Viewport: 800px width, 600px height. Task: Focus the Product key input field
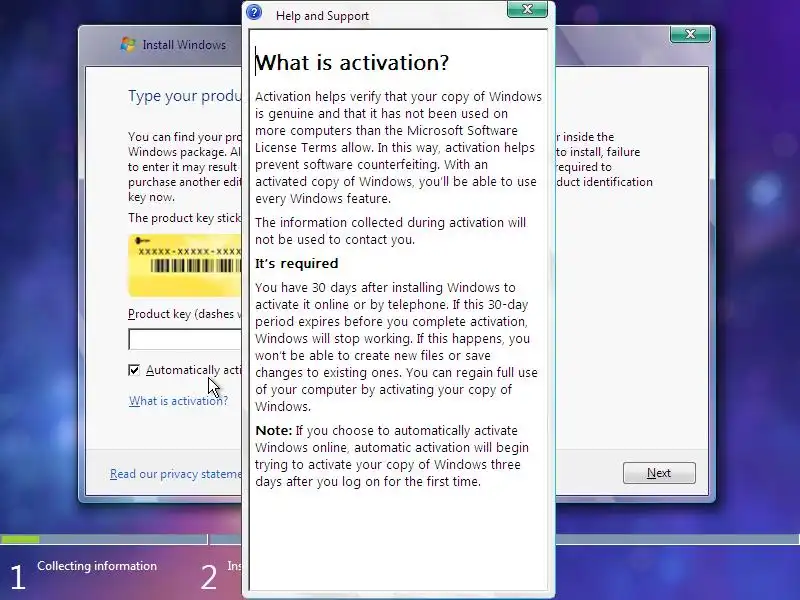click(185, 339)
